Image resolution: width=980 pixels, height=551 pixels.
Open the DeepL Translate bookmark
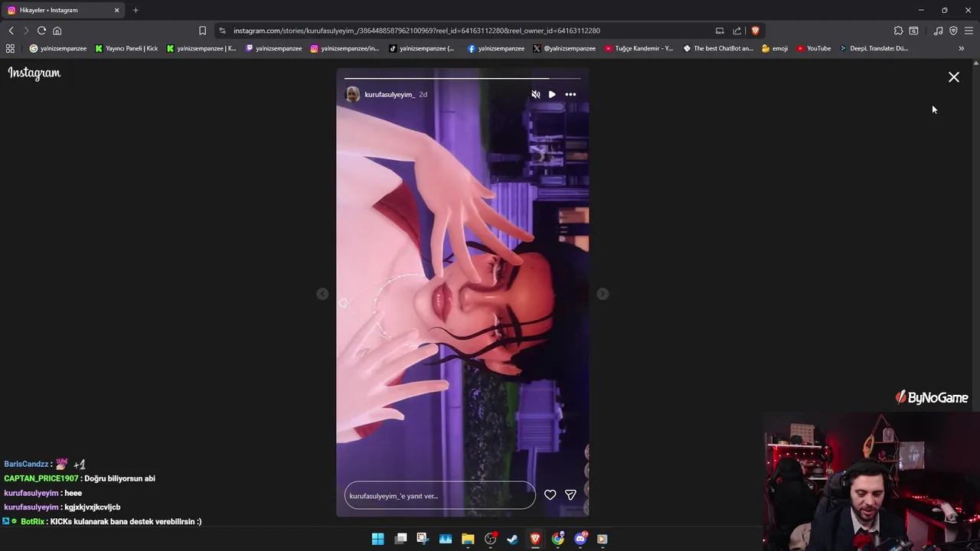[874, 48]
